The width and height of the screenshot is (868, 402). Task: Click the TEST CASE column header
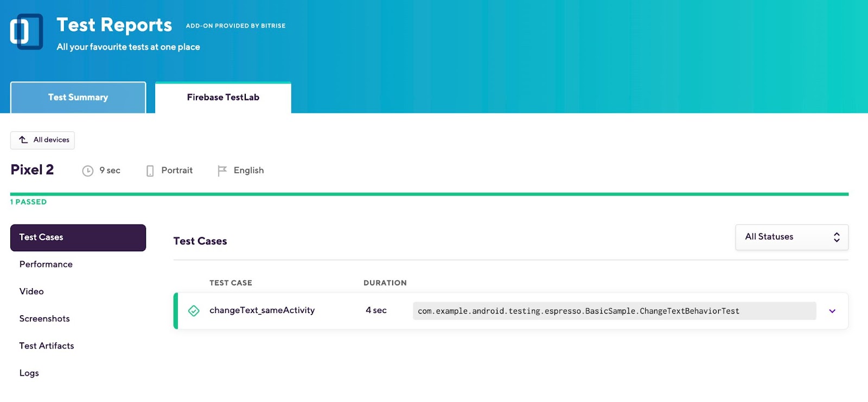click(231, 283)
